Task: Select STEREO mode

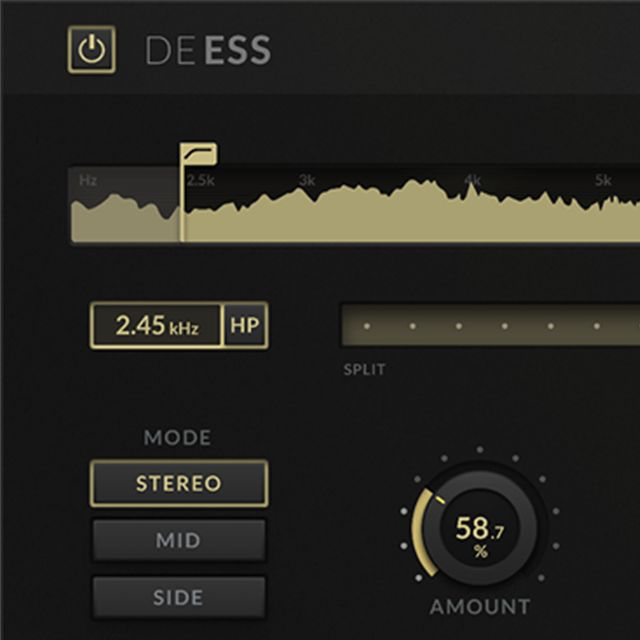Action: pos(179,483)
